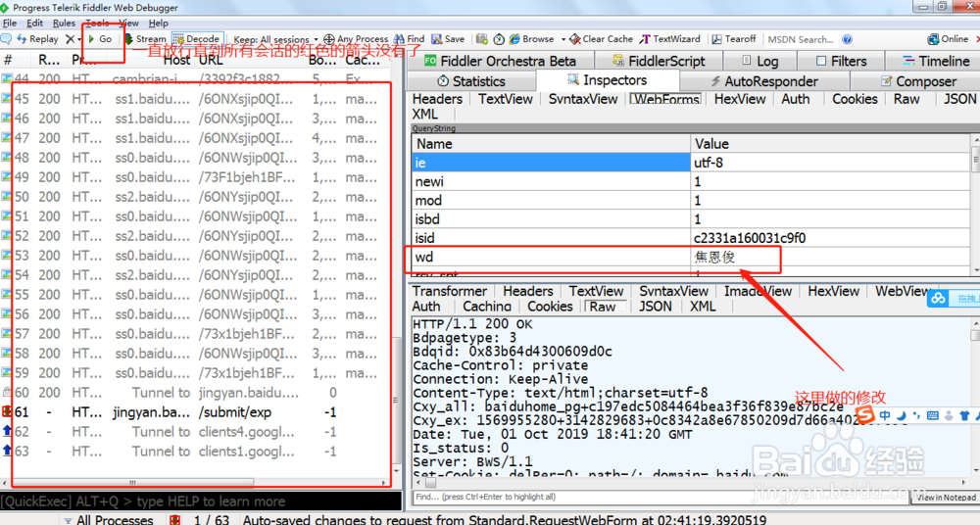Select the response Caching tab

(487, 307)
